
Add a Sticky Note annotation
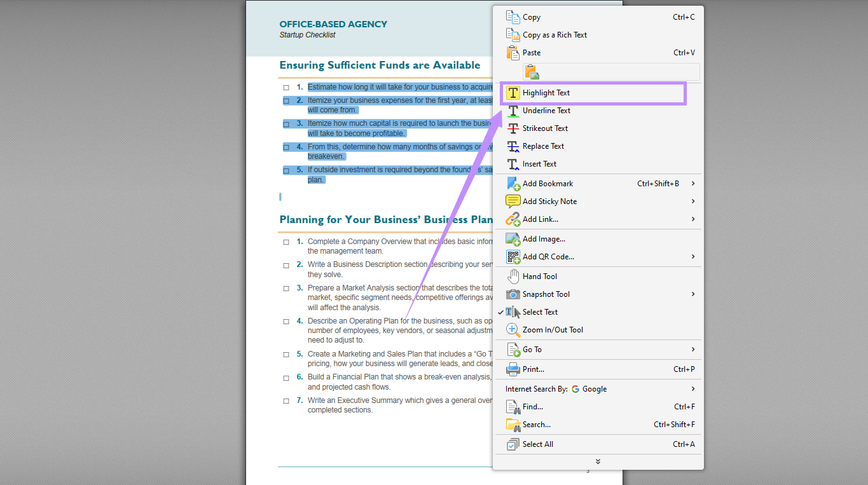[x=549, y=201]
